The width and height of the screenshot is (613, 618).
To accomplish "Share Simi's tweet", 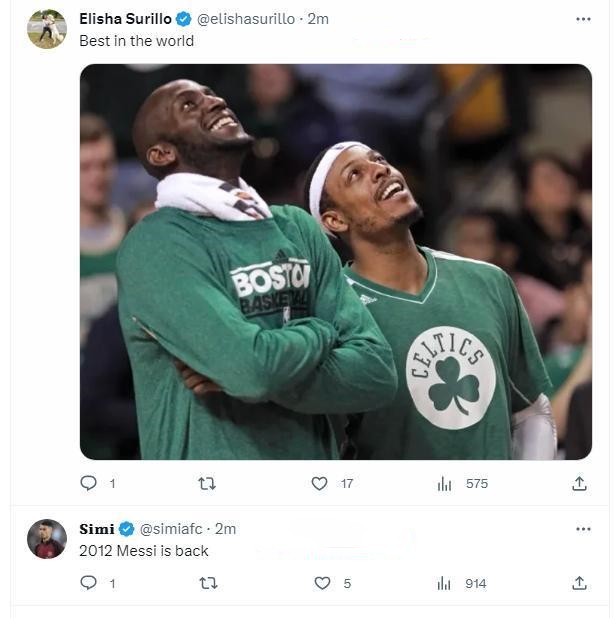I will 579,583.
